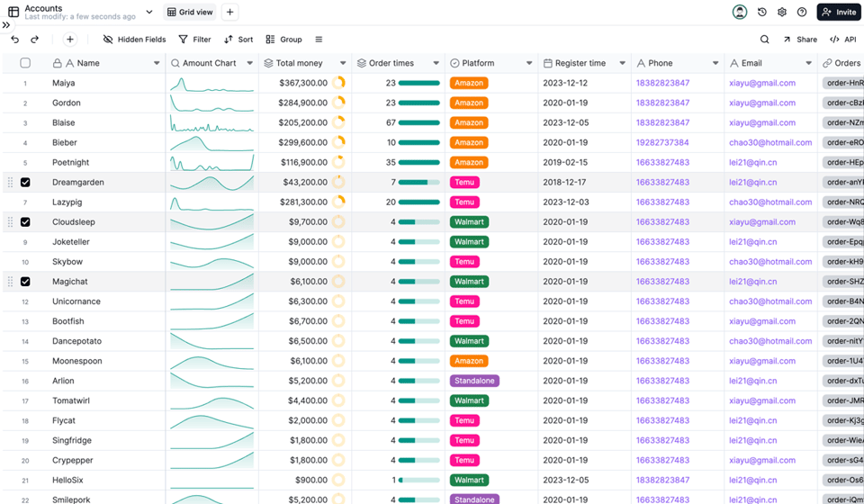Open the row height menu icon
Screen dimensions: 864x504
tap(319, 40)
